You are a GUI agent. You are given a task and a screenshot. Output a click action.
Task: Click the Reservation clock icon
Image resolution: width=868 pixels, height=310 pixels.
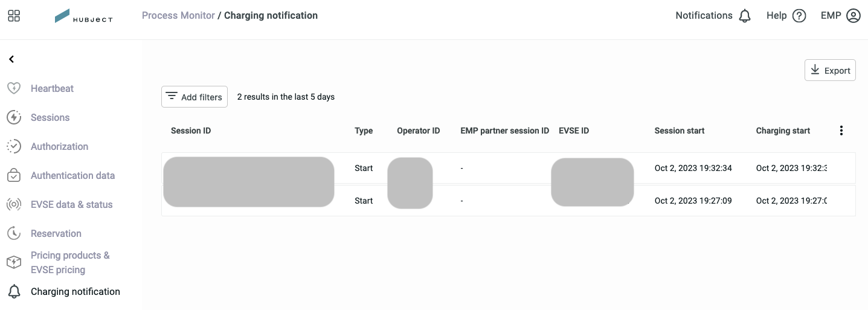[x=13, y=233]
